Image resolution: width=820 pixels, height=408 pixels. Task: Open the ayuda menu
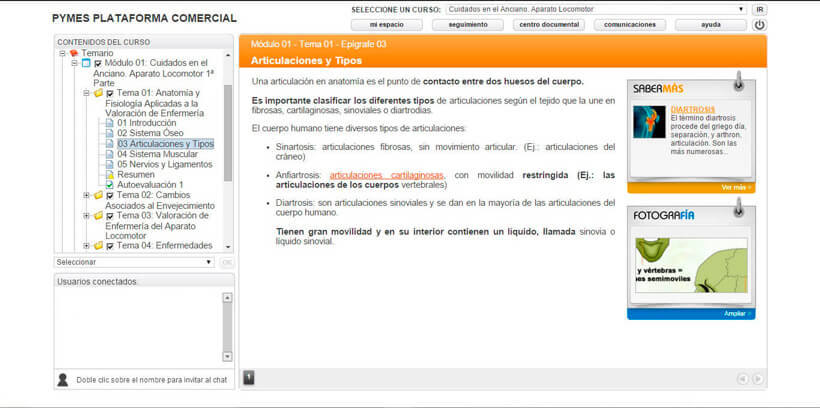coord(711,25)
